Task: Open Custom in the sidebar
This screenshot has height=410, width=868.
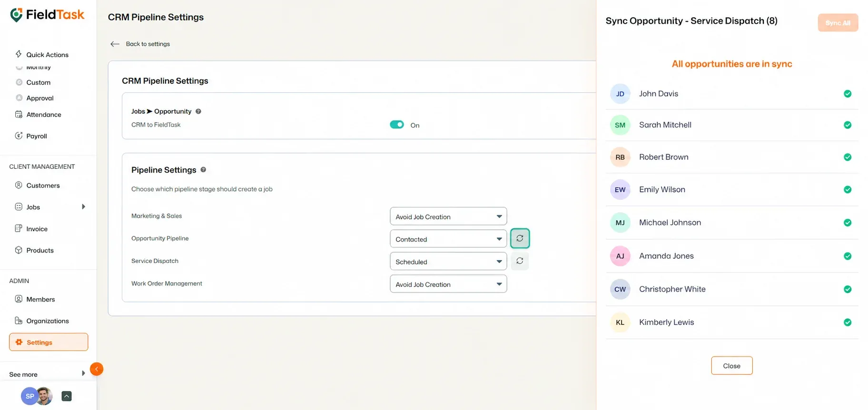Action: [x=39, y=82]
